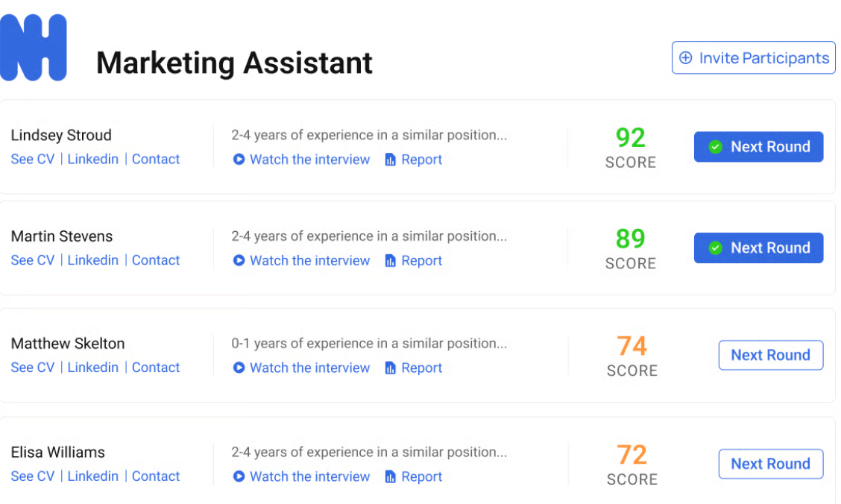841x504 pixels.
Task: Contact Matthew Skelton
Action: pos(156,368)
